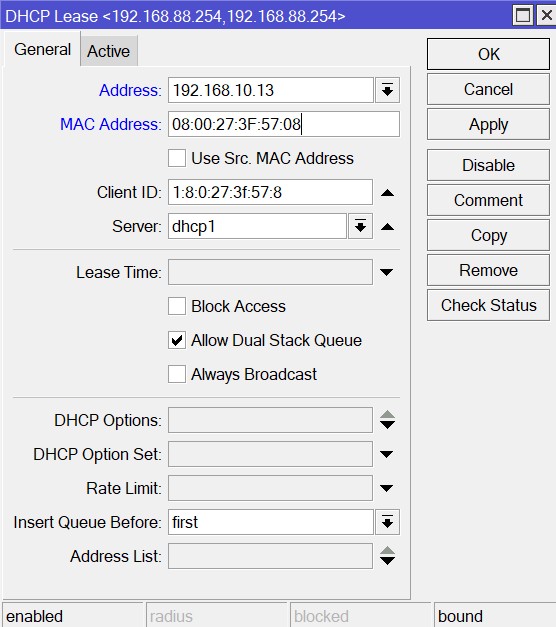Collapse the Server field up arrow
This screenshot has width=556, height=627.
point(387,227)
